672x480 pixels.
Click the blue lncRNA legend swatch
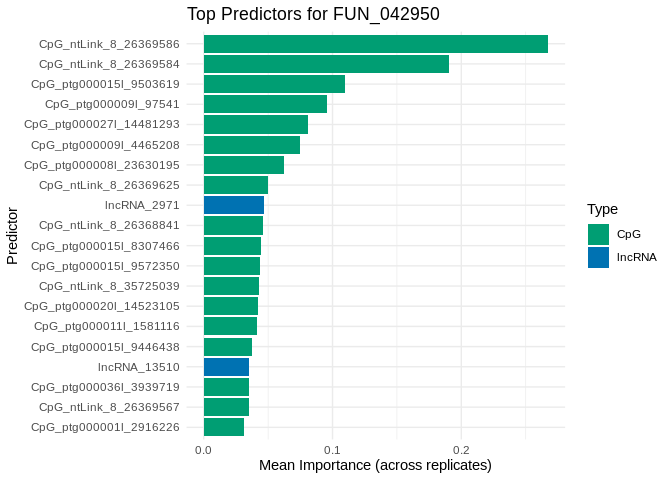coord(598,257)
